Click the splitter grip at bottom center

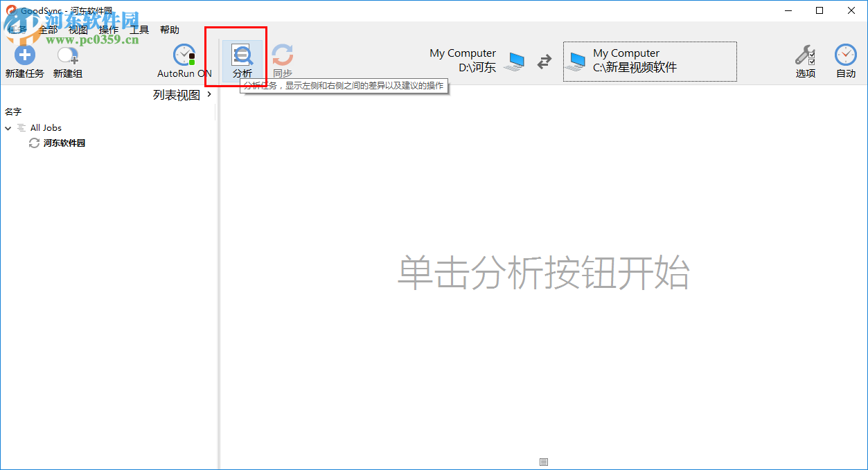click(544, 461)
